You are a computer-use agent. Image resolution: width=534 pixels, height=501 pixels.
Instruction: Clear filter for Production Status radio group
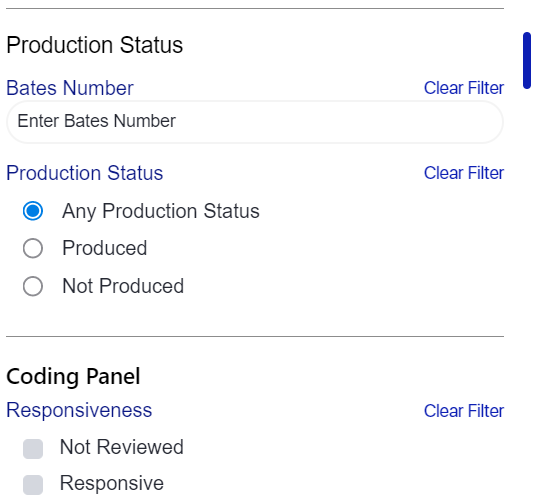(464, 173)
